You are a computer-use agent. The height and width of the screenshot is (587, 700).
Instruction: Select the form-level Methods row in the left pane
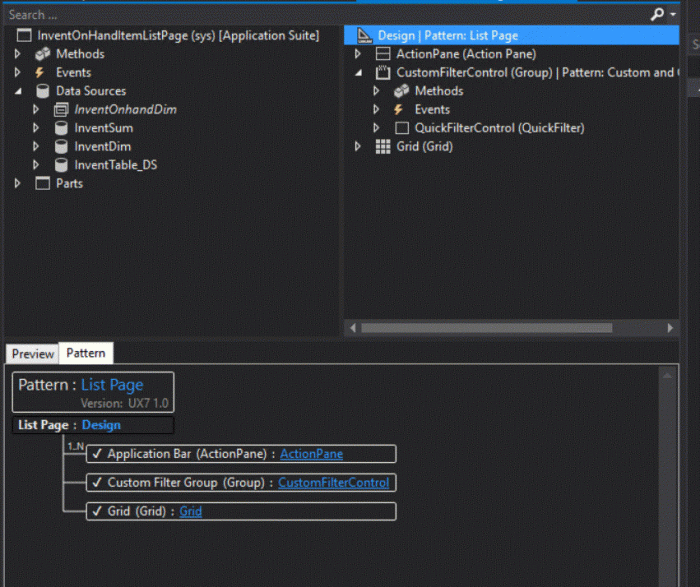pyautogui.click(x=80, y=54)
